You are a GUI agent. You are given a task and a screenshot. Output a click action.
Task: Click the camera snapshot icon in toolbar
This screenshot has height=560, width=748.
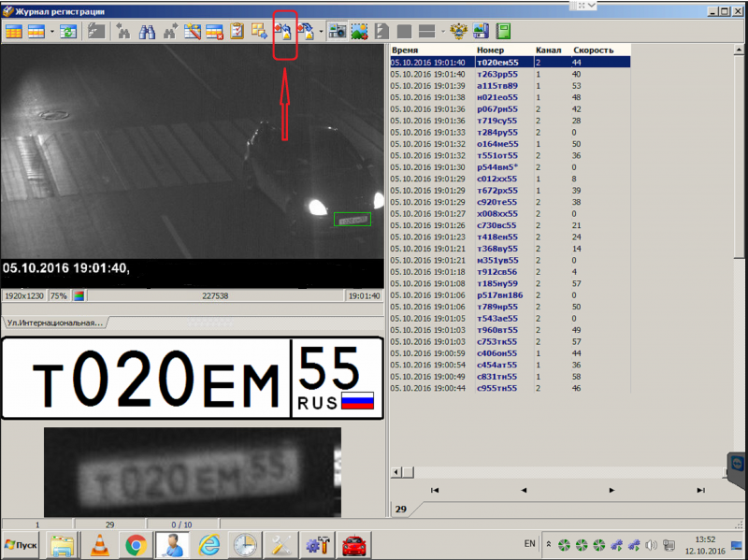pos(338,31)
